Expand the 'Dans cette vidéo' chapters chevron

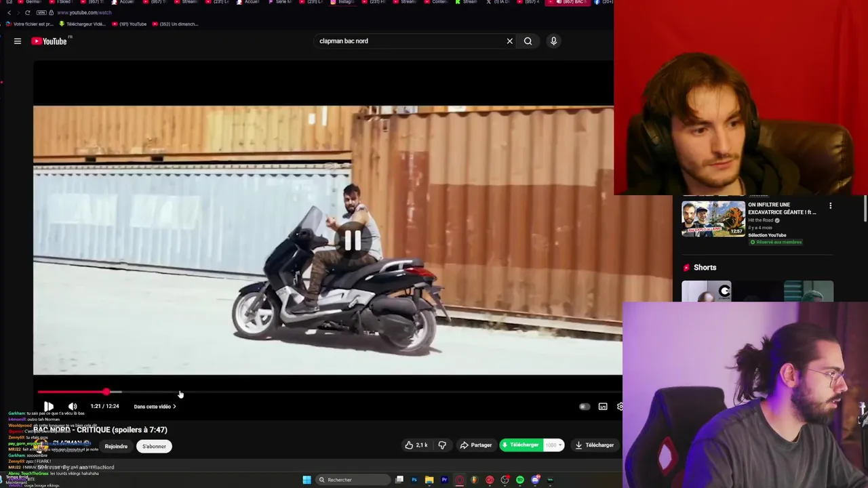pos(174,407)
